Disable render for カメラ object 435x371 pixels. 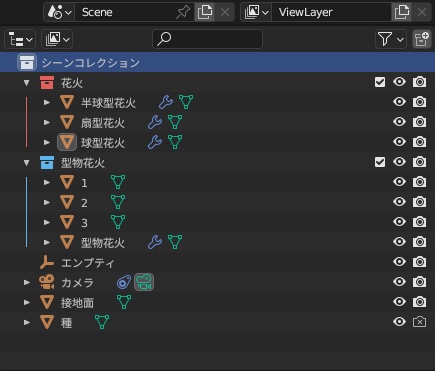(x=419, y=282)
